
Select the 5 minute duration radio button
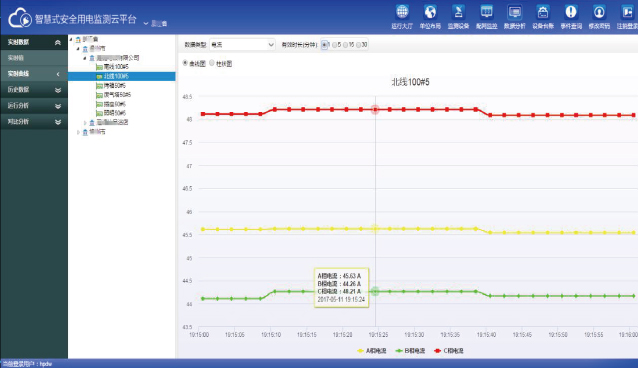click(334, 45)
